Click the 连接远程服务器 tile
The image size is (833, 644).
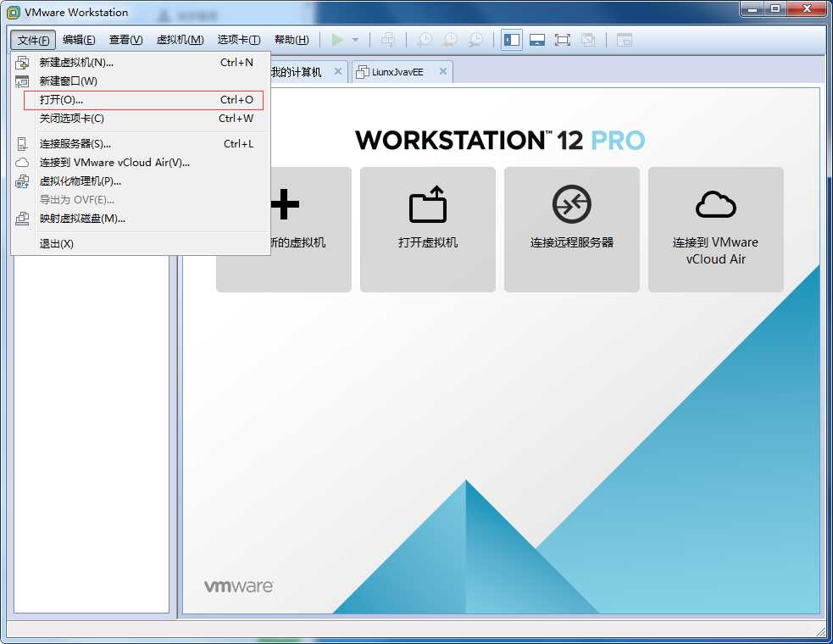(572, 230)
